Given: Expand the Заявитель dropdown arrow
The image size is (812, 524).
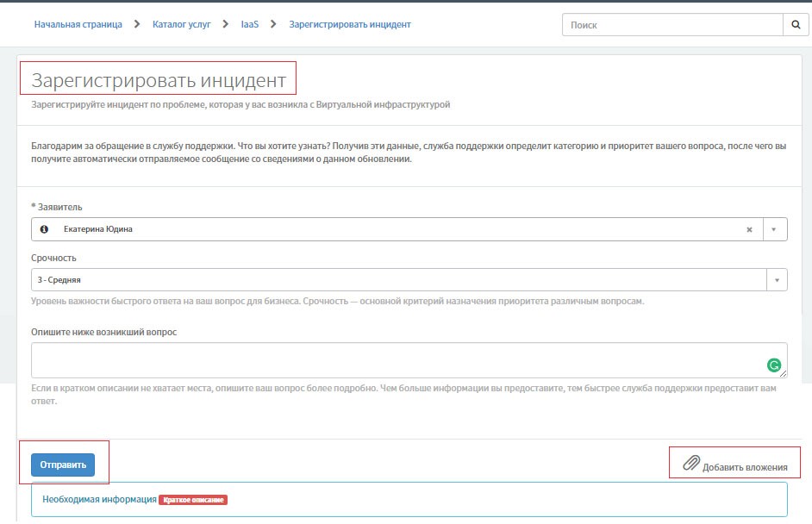Looking at the screenshot, I should pos(774,229).
